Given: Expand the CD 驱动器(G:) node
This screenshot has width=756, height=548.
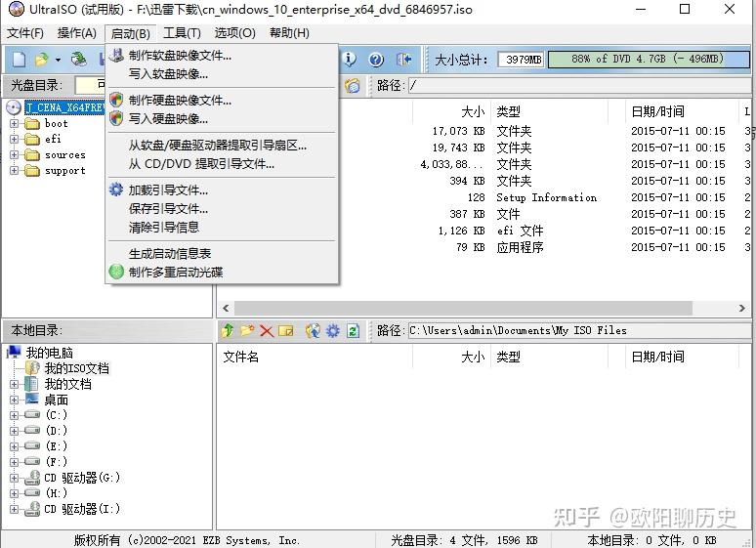Looking at the screenshot, I should click(14, 478).
